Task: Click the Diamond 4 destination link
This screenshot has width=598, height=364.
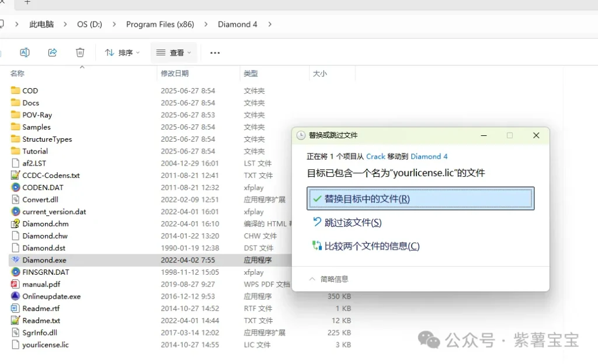Action: [x=429, y=156]
